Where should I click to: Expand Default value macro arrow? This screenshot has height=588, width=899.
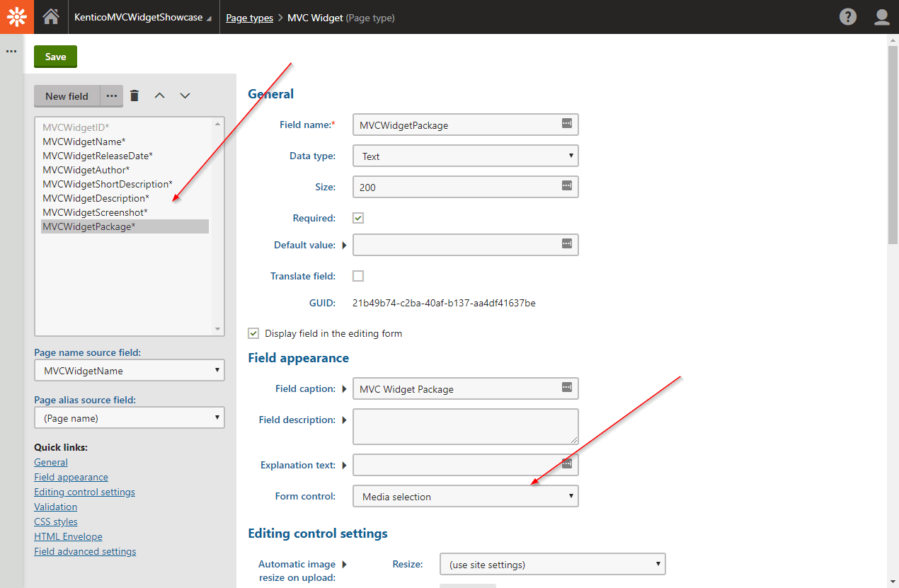(x=345, y=246)
